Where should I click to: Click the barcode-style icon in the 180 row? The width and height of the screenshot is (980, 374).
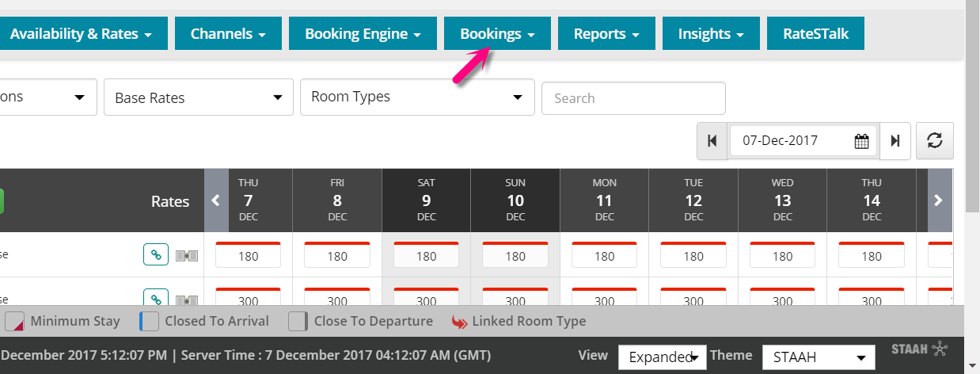(187, 255)
